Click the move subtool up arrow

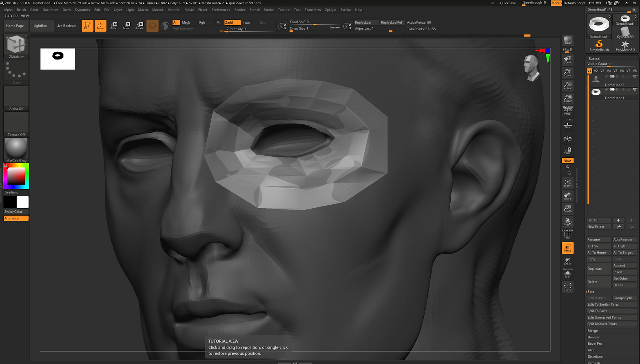coord(618,220)
